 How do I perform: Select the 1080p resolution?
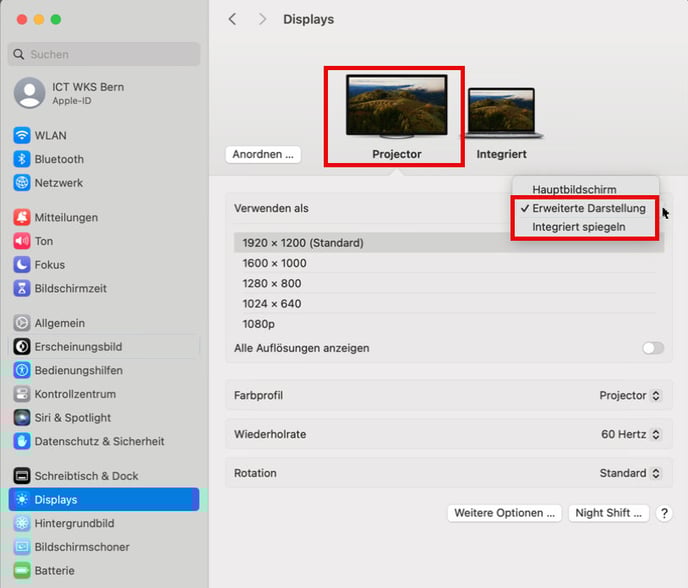[449, 324]
